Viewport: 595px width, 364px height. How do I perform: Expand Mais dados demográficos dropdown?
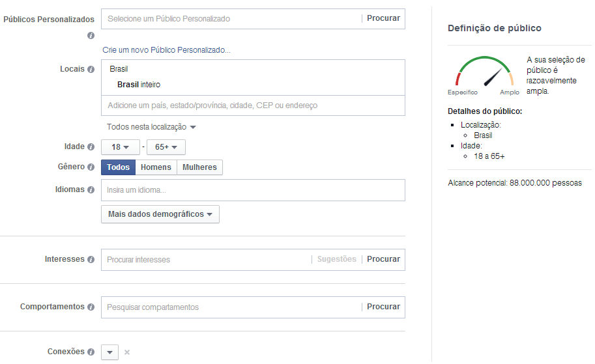[x=160, y=214]
